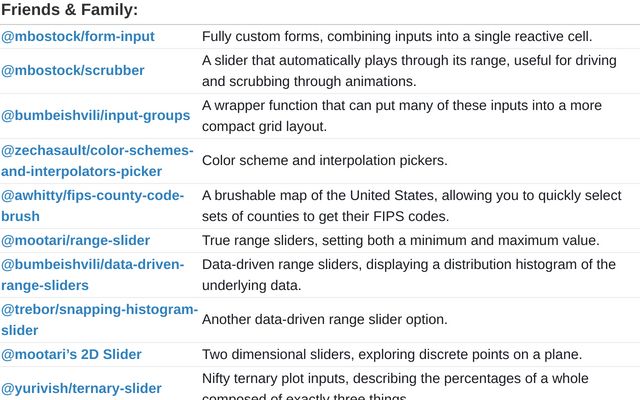
Task: Open @zechasault/color-schemes-and-interpolators-picker link
Action: coord(97,160)
